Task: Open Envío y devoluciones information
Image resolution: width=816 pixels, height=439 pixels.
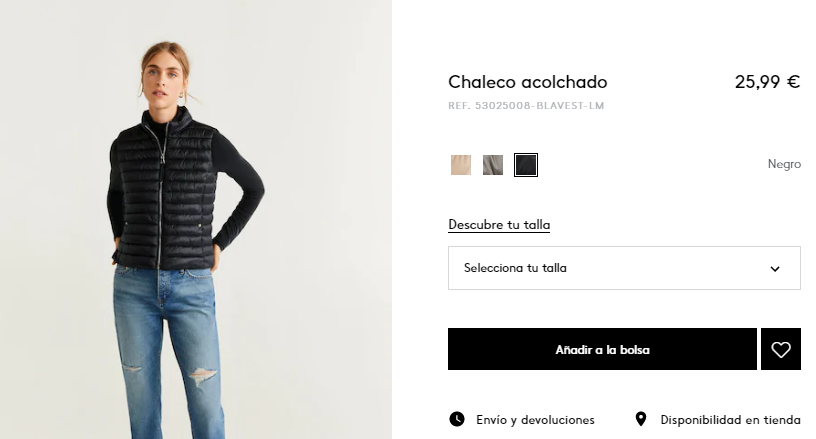Action: coord(535,420)
